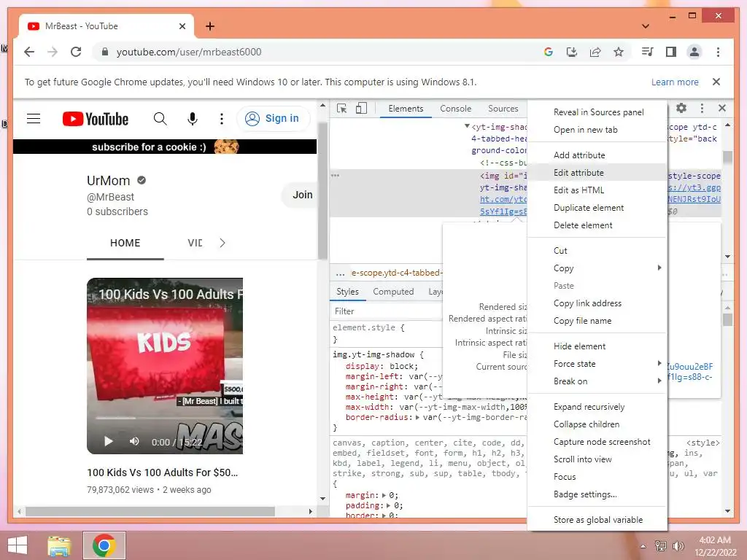Open the Chrome profile avatar
747x560 pixels.
click(x=694, y=52)
